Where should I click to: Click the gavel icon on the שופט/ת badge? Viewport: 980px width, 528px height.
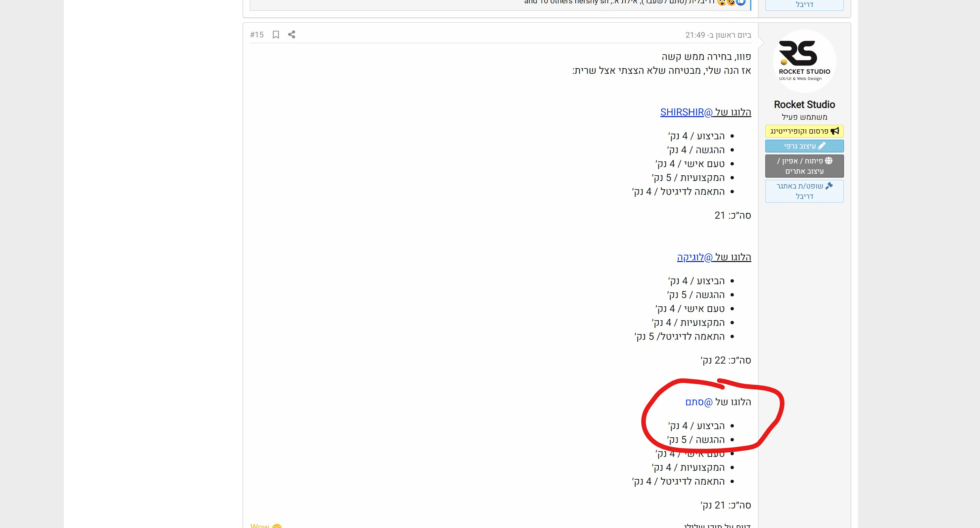(x=829, y=186)
